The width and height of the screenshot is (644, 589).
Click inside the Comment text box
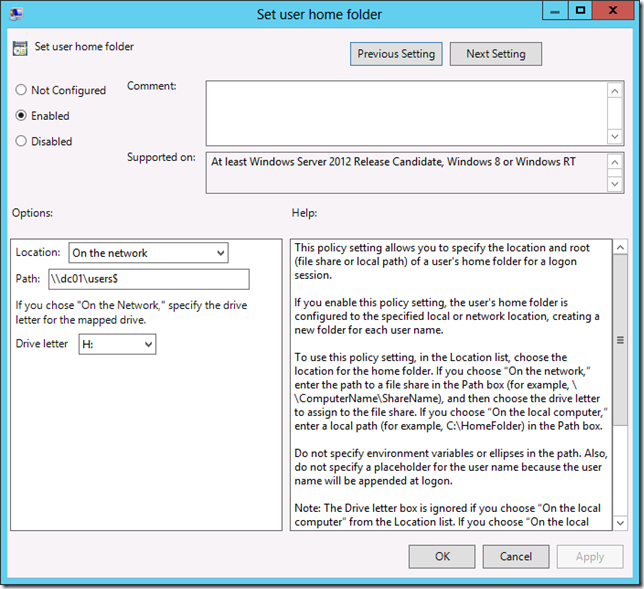(406, 112)
